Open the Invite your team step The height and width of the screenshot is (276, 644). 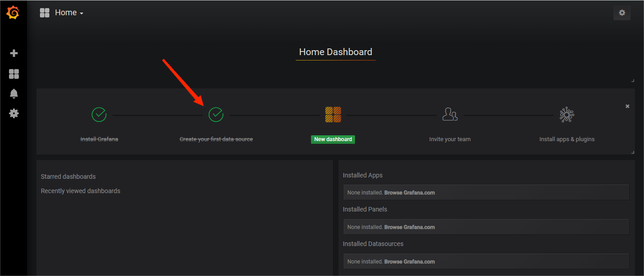coord(450,139)
